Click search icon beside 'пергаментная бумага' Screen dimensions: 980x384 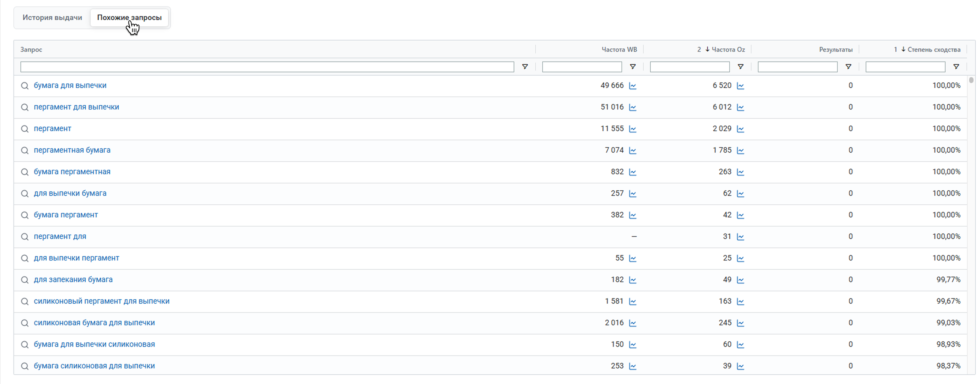[x=25, y=150]
